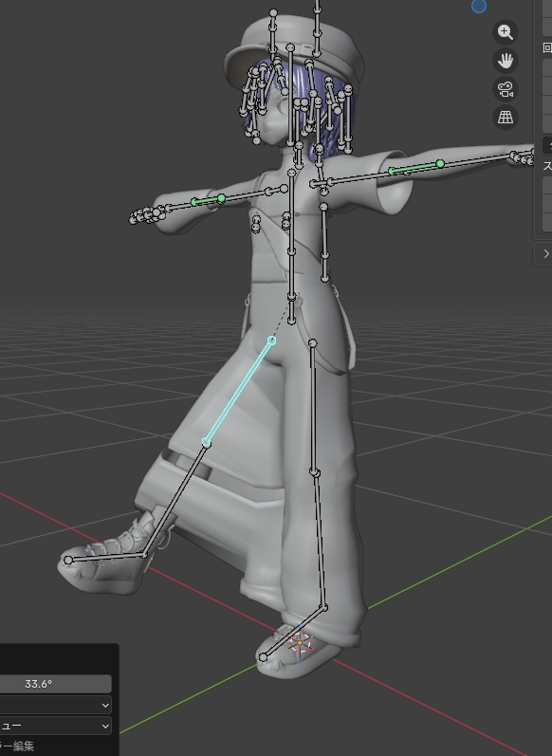Click the red-white 3D cursor near the shoe
Screen dimensions: 552x756
300,643
